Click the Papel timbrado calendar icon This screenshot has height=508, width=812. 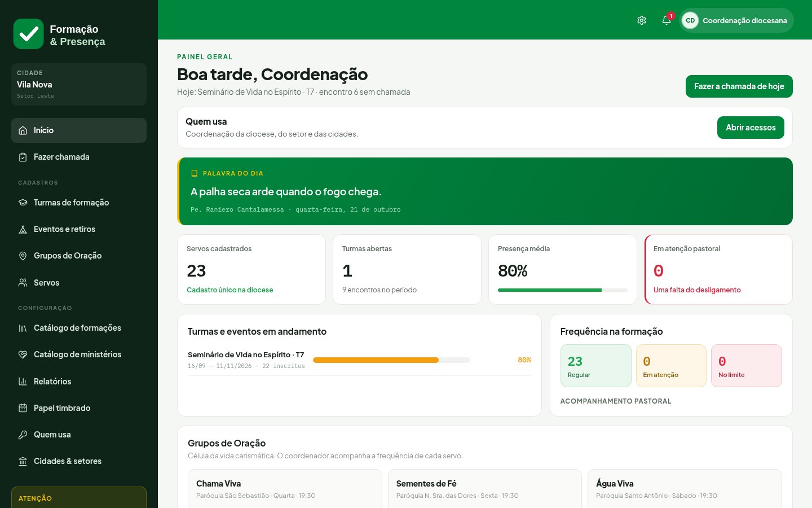click(x=23, y=408)
